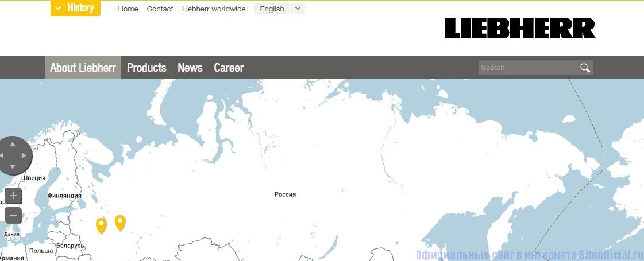This screenshot has width=644, height=261.
Task: Click the Польша map label
Action: pyautogui.click(x=41, y=250)
